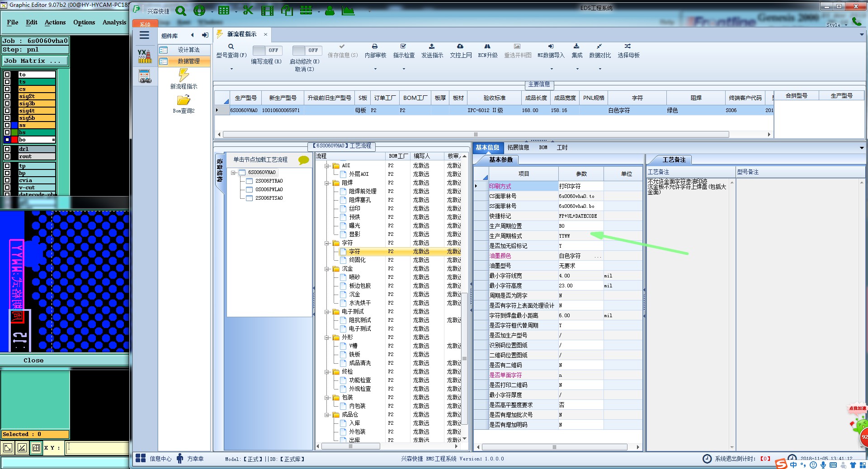The width and height of the screenshot is (868, 469).
Task: Click the X Y coordinate input field
Action: [97, 448]
